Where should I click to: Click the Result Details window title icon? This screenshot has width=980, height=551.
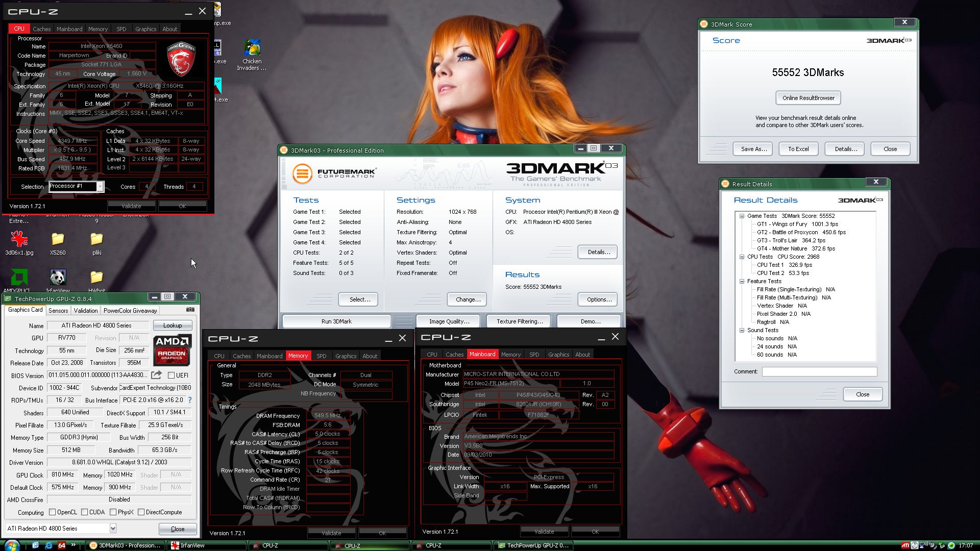tap(725, 184)
